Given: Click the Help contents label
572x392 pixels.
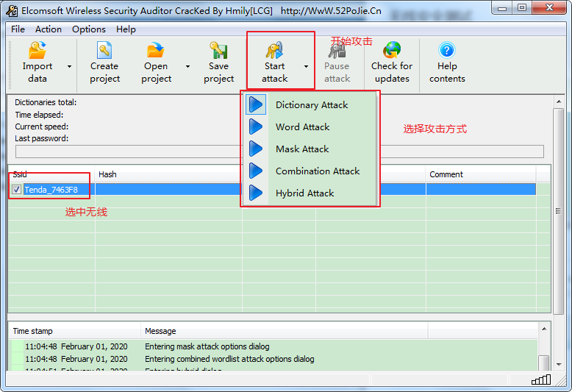Looking at the screenshot, I should (447, 72).
